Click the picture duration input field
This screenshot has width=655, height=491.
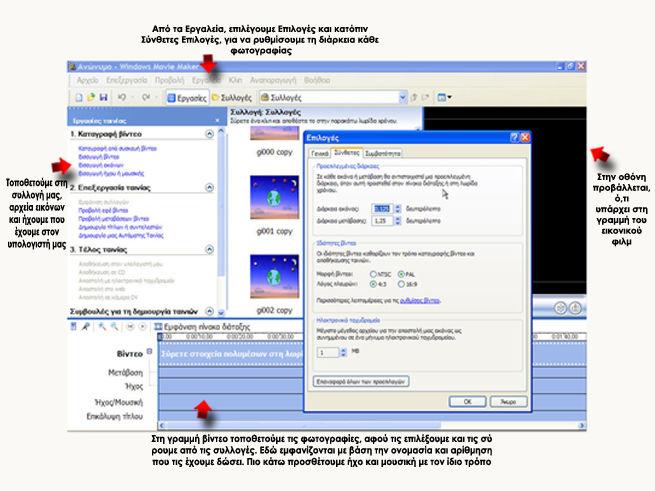tap(383, 209)
